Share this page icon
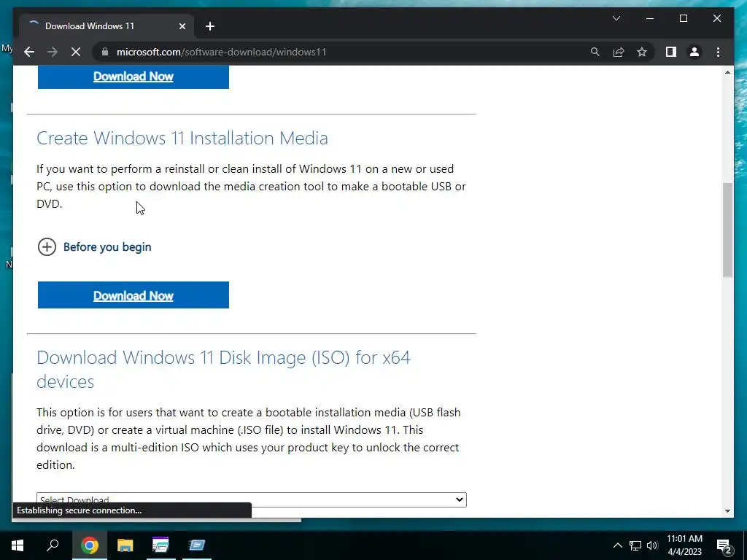Screen dimensions: 747x560 point(619,52)
